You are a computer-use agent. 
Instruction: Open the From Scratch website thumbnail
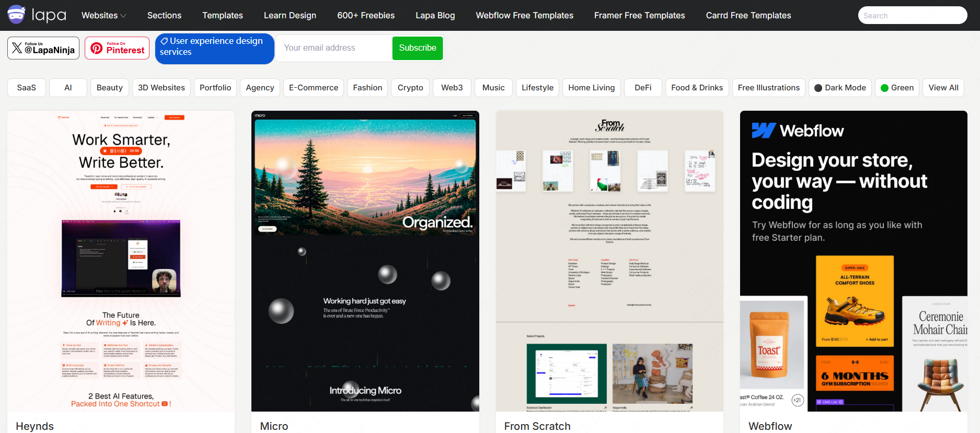[x=609, y=261]
